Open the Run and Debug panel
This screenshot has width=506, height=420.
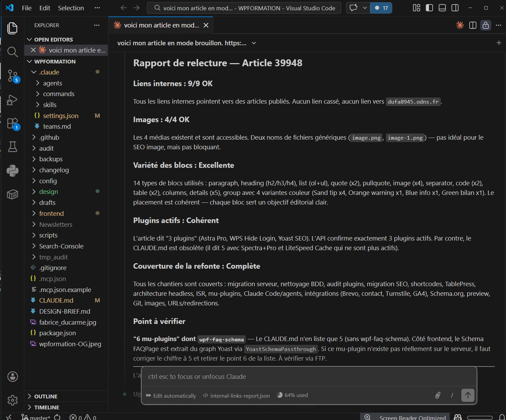12,100
